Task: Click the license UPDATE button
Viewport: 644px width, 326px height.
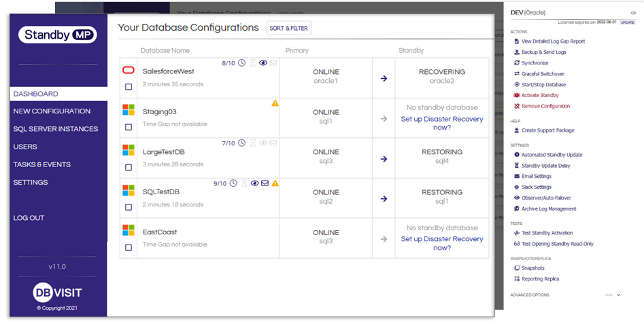Action: tap(628, 22)
